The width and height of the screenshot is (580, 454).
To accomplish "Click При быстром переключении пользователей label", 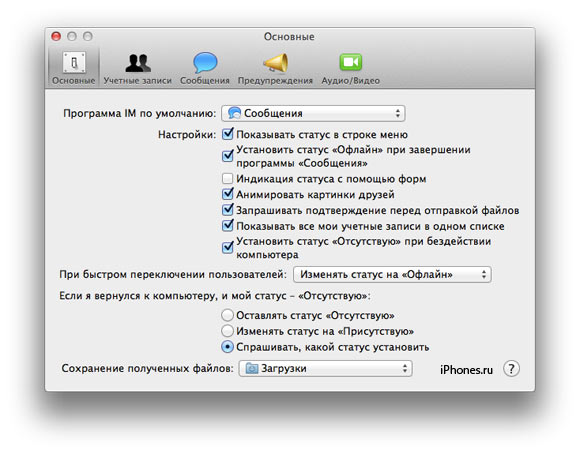I will [173, 275].
